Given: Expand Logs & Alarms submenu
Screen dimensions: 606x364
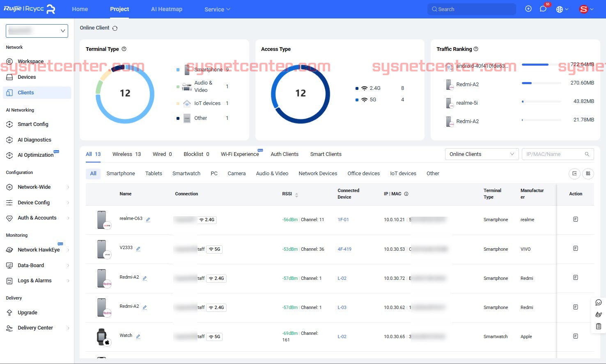Looking at the screenshot, I should 38,281.
